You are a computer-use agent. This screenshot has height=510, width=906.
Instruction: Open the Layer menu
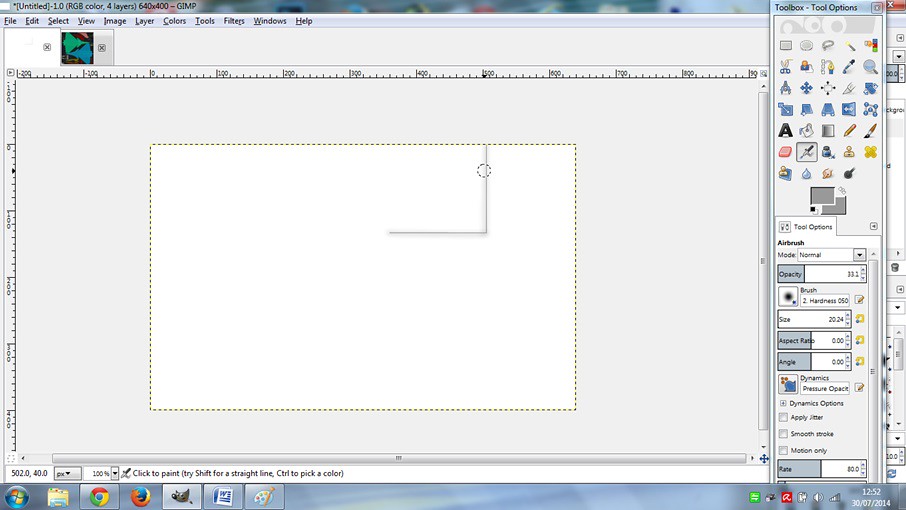click(144, 21)
